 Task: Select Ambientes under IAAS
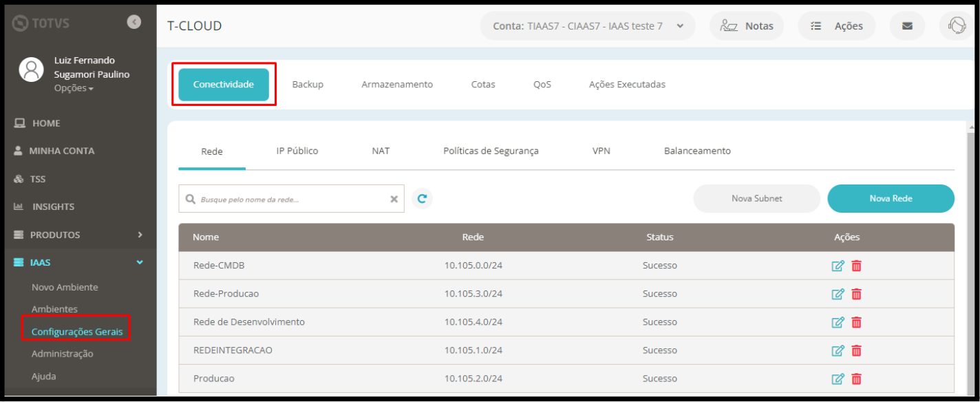[54, 309]
